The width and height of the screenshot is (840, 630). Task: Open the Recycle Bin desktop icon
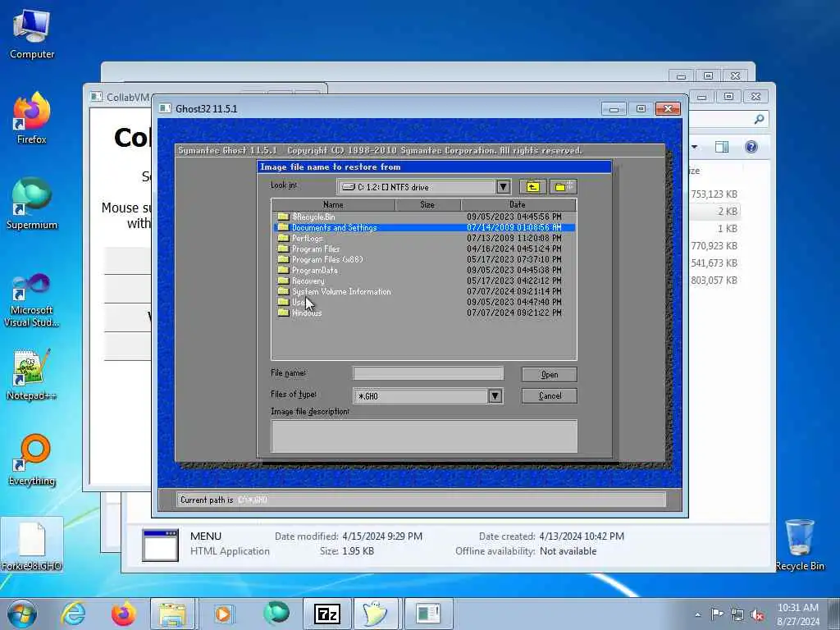coord(799,545)
